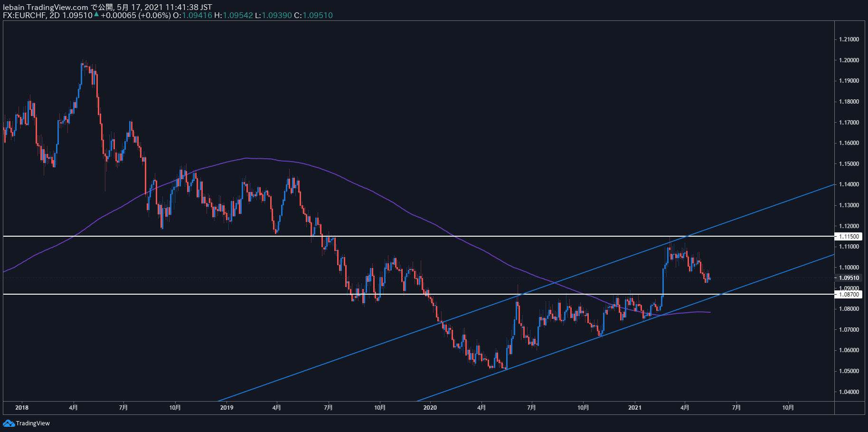Click the 1.20000 price axis label
The image size is (868, 432).
tap(849, 60)
